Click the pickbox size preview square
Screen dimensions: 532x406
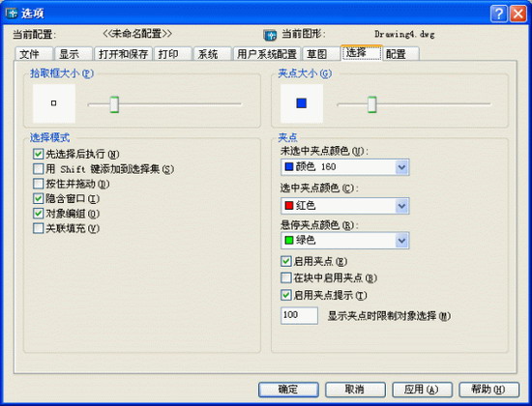click(x=53, y=103)
